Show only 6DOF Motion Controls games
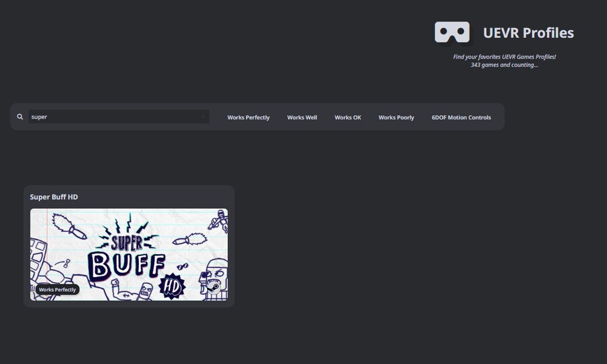 [x=461, y=118]
